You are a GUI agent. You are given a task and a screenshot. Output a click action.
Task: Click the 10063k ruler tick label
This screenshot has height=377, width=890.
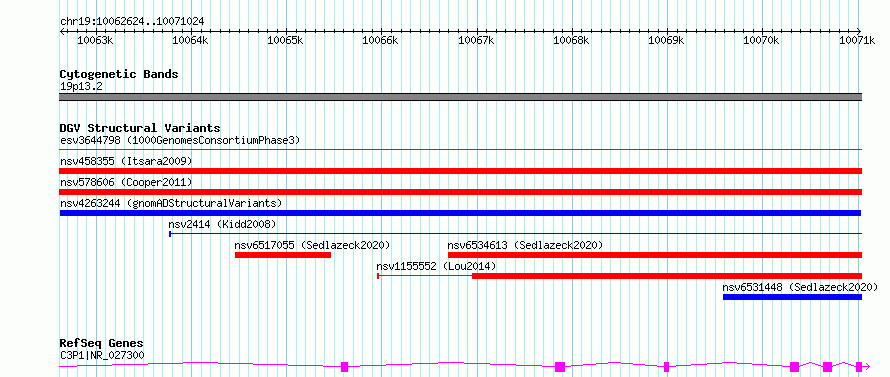click(95, 41)
